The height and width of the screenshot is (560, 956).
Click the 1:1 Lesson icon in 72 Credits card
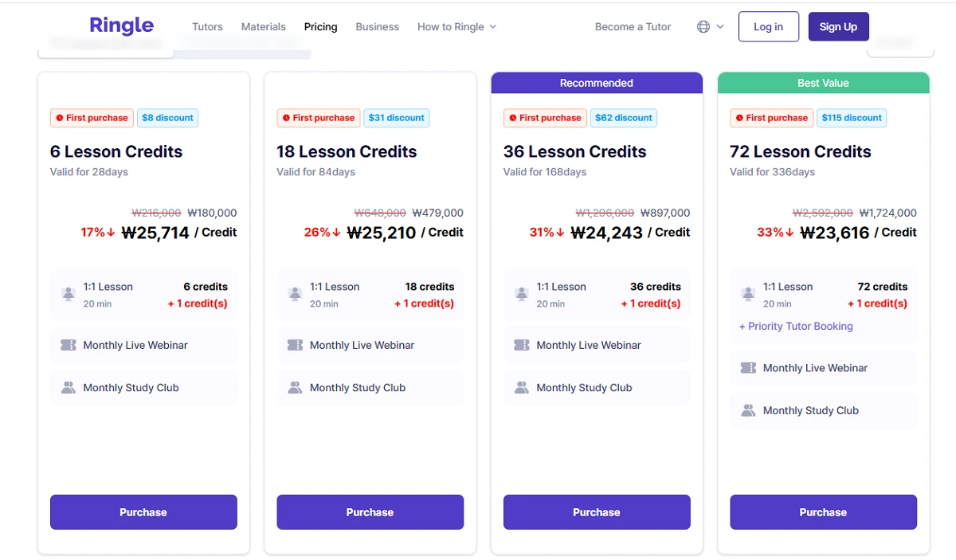[748, 295]
